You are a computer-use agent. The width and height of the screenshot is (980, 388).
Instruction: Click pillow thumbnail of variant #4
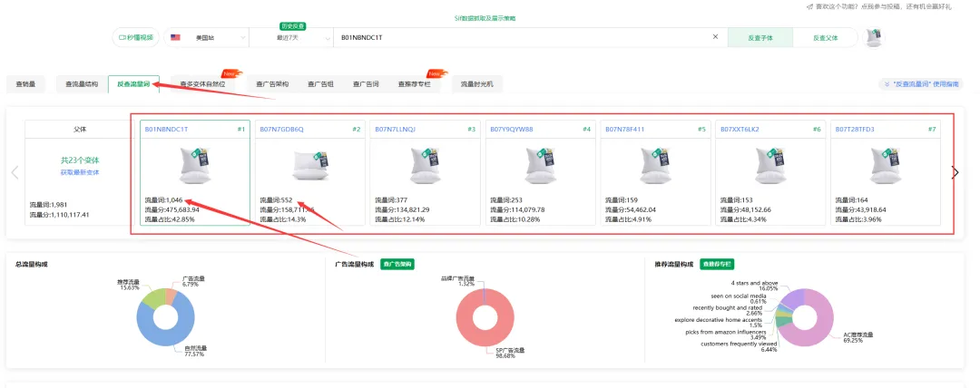tap(540, 165)
